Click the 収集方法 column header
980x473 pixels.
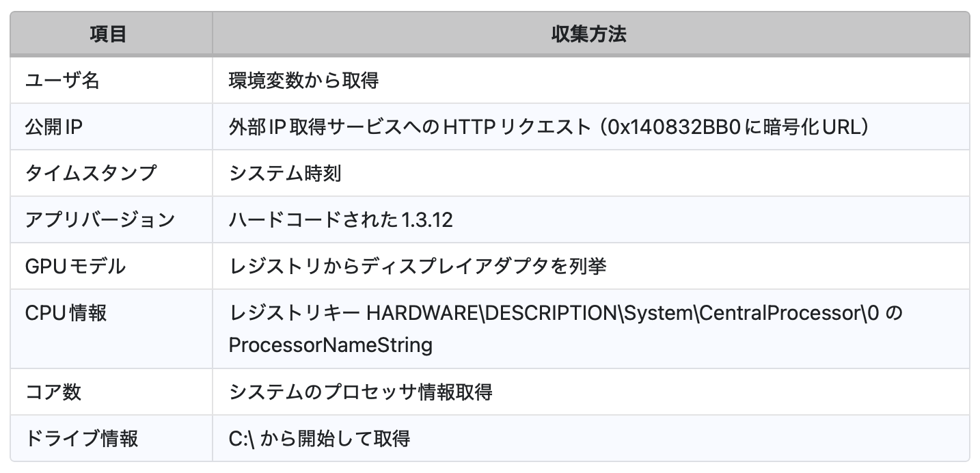pyautogui.click(x=588, y=34)
